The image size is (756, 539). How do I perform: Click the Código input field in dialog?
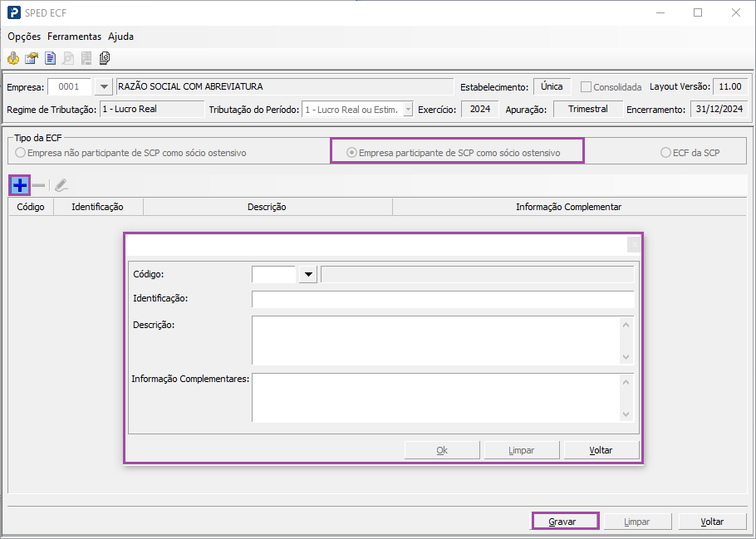[x=274, y=274]
